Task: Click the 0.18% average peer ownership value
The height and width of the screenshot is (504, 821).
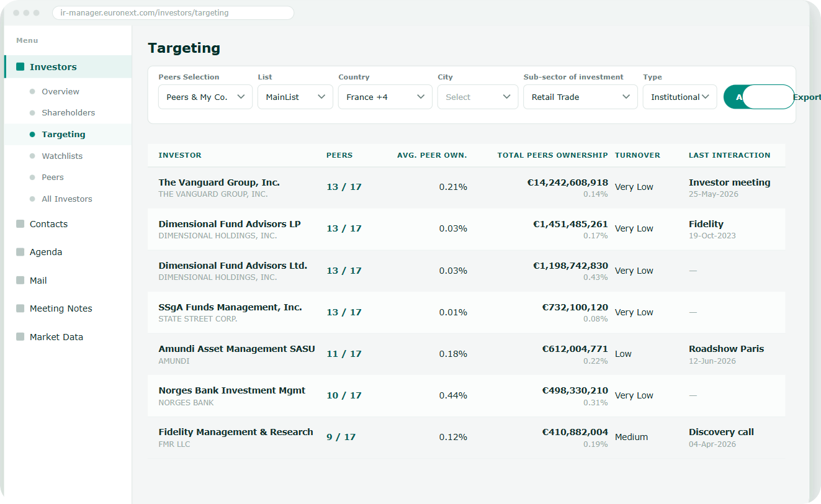Action: coord(453,354)
